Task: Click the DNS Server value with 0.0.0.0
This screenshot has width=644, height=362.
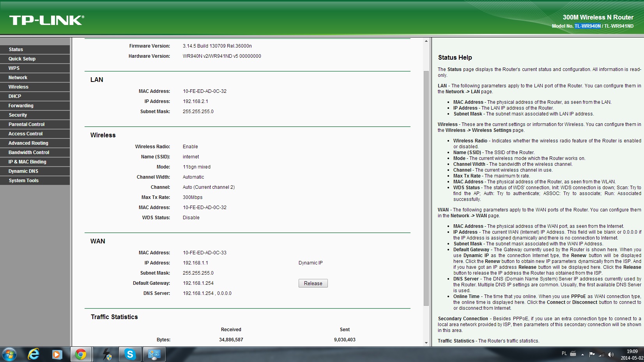Action: tap(207, 293)
